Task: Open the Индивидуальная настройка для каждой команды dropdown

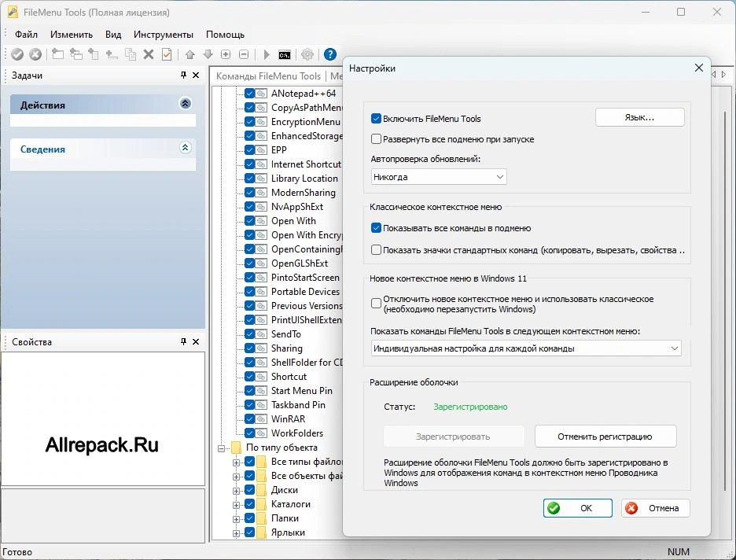Action: point(526,348)
